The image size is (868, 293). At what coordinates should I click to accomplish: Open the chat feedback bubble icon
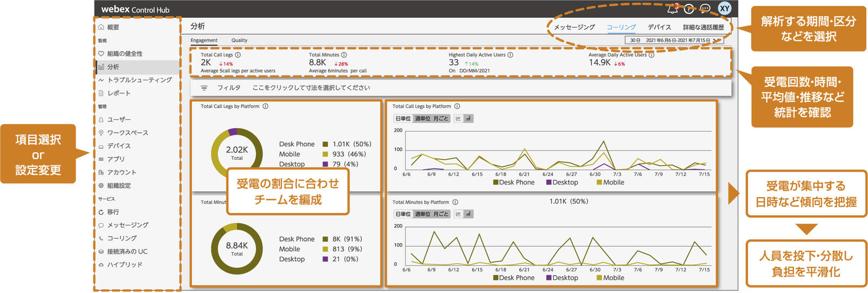[705, 9]
